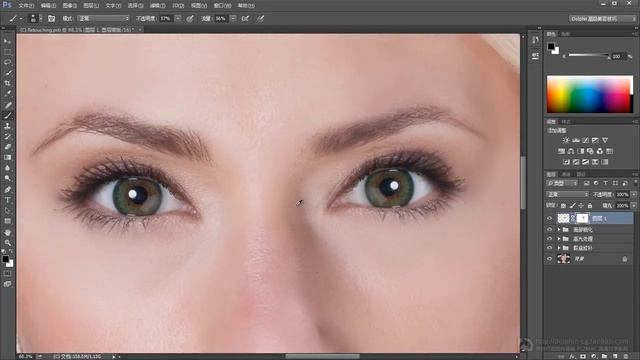640x360 pixels.
Task: Add a Color Balance adjustment
Action: [x=571, y=151]
